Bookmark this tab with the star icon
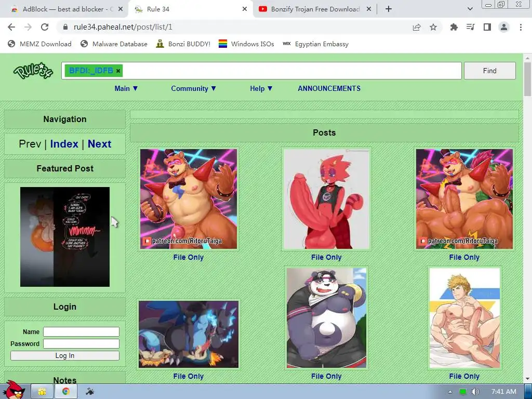This screenshot has width=532, height=399. click(433, 27)
